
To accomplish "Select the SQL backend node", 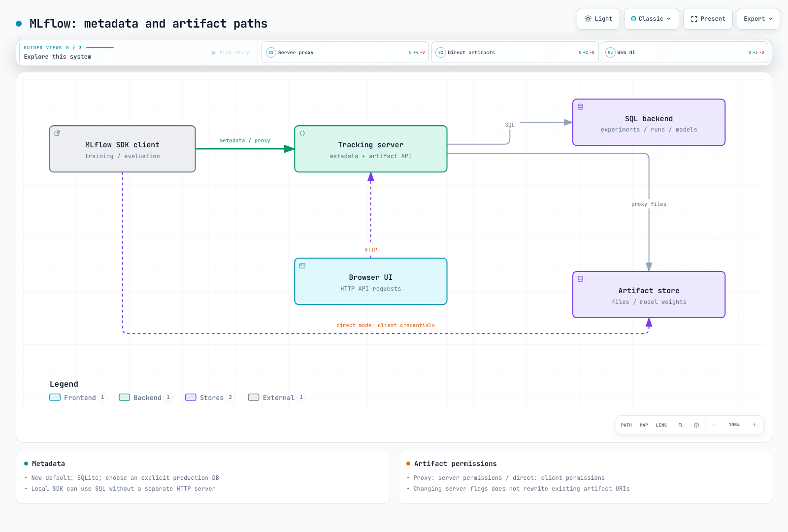I will 649,123.
